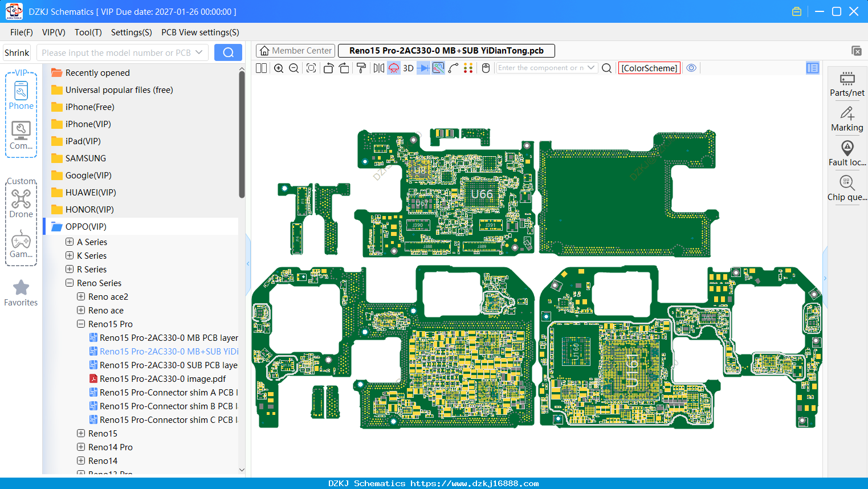Expand the Reno14 Pro node
The height and width of the screenshot is (489, 868).
pyautogui.click(x=81, y=447)
